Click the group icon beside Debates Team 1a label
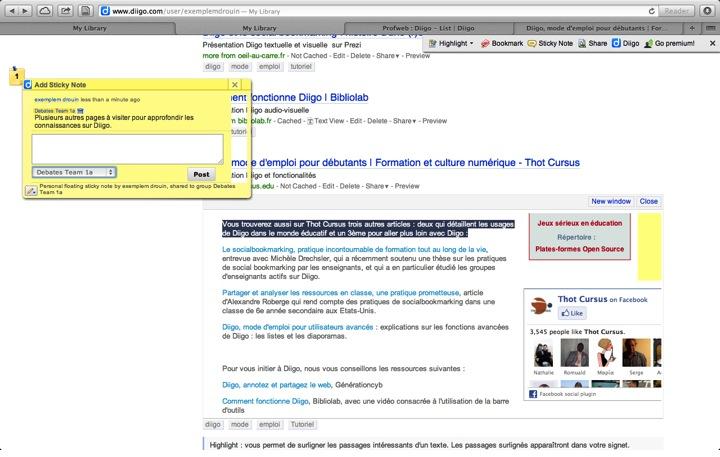This screenshot has height=457, width=720. [80, 111]
